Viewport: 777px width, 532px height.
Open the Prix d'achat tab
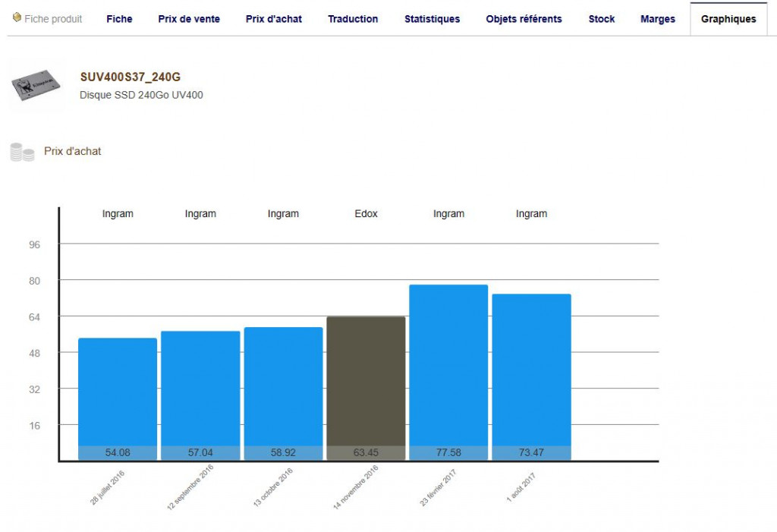[274, 19]
